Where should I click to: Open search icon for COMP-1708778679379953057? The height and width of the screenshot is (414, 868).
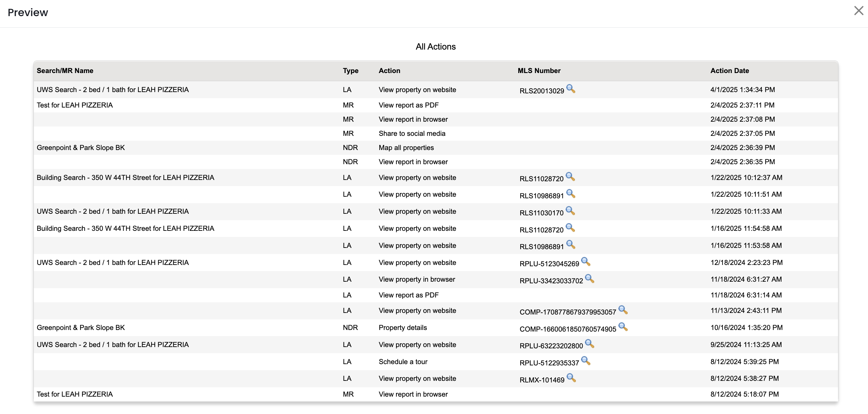pos(623,310)
